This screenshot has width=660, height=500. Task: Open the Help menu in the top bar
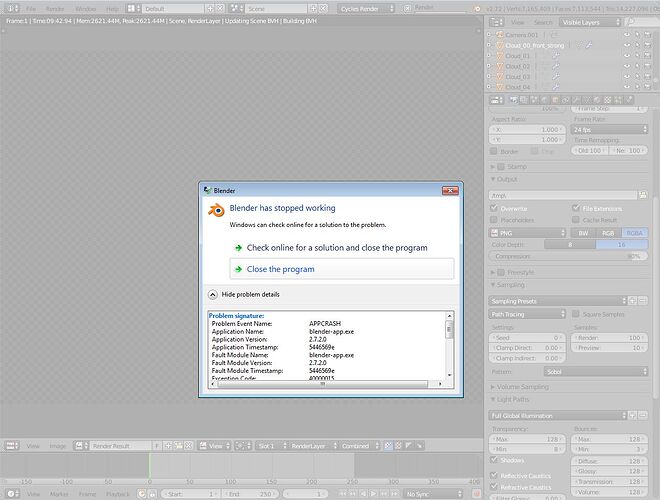[x=112, y=9]
